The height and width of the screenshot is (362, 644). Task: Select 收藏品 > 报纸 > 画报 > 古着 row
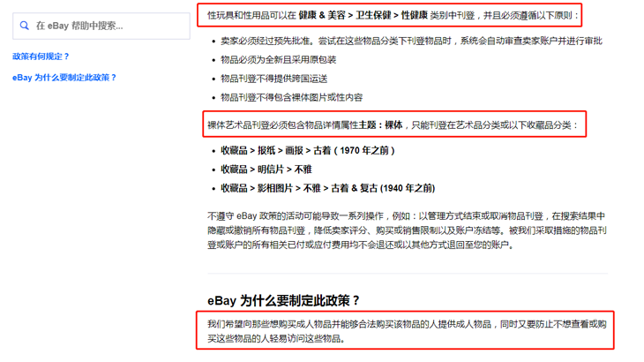click(x=308, y=151)
